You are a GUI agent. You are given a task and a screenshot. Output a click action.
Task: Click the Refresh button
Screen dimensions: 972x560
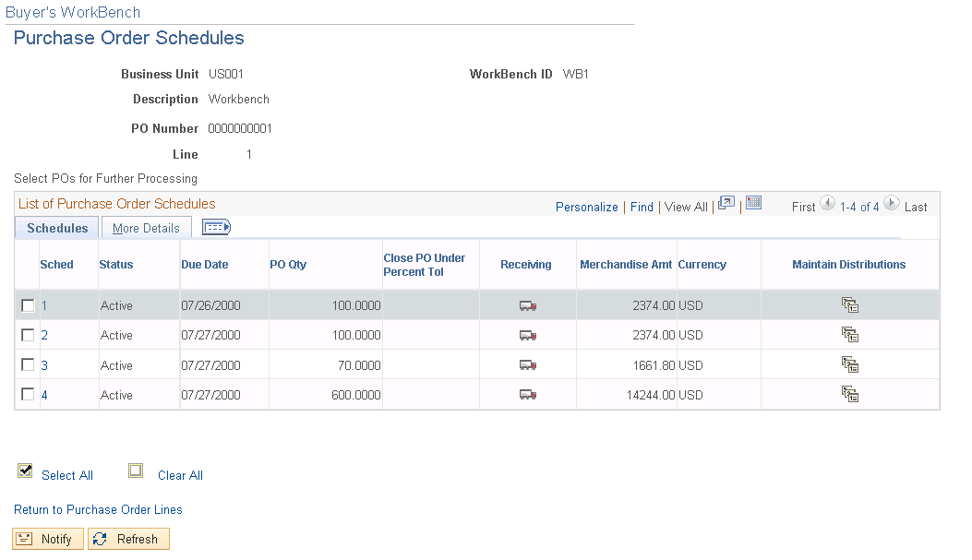point(128,539)
